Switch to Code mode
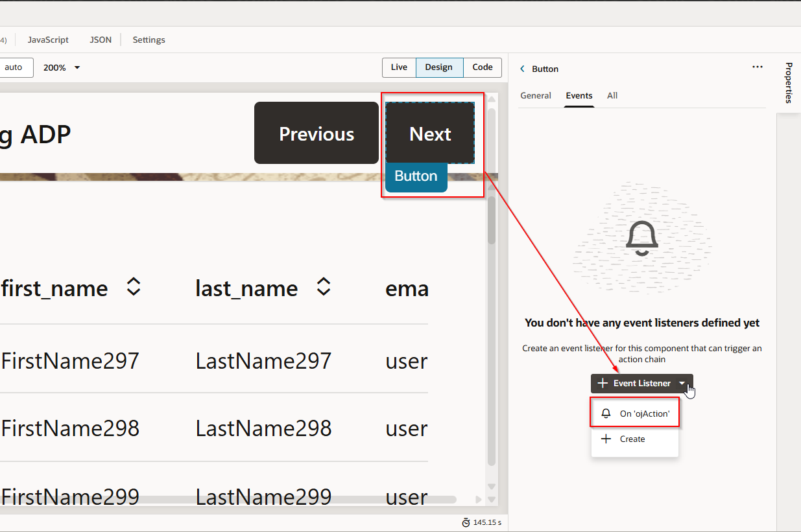This screenshot has height=532, width=801. (x=482, y=67)
